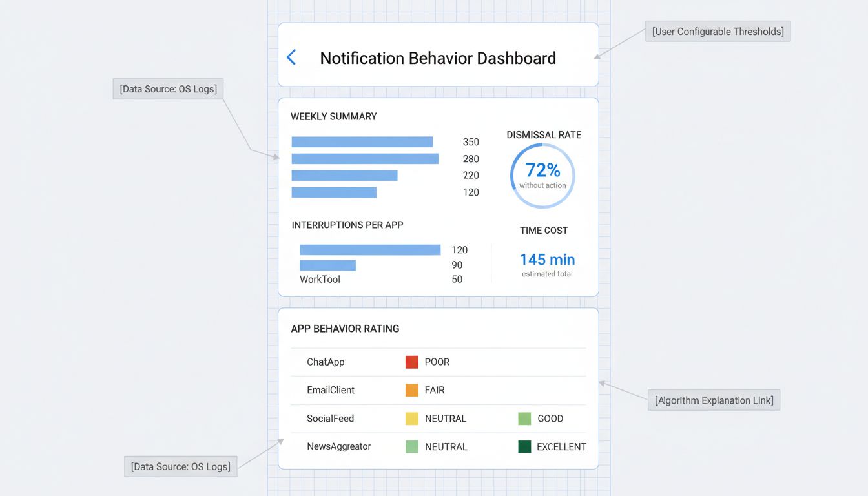The width and height of the screenshot is (868, 496).
Task: Select the Weekly Summary section header
Action: (x=334, y=116)
